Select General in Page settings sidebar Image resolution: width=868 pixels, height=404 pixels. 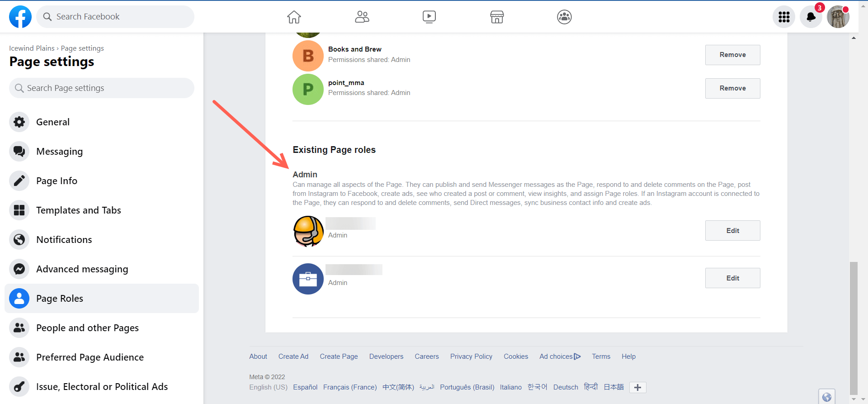pos(53,122)
